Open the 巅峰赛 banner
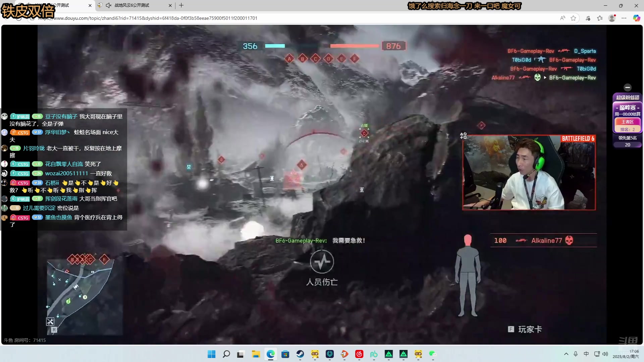The width and height of the screenshot is (644, 362). (628, 108)
